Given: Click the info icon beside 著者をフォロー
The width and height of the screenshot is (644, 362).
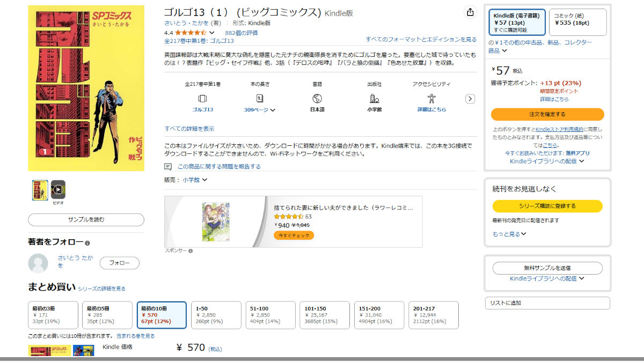Looking at the screenshot, I should pyautogui.click(x=87, y=243).
